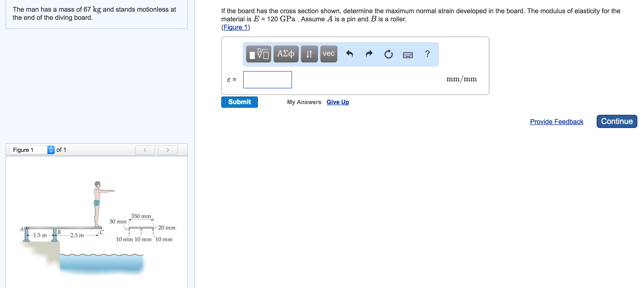Click the Give Up link

(x=337, y=102)
